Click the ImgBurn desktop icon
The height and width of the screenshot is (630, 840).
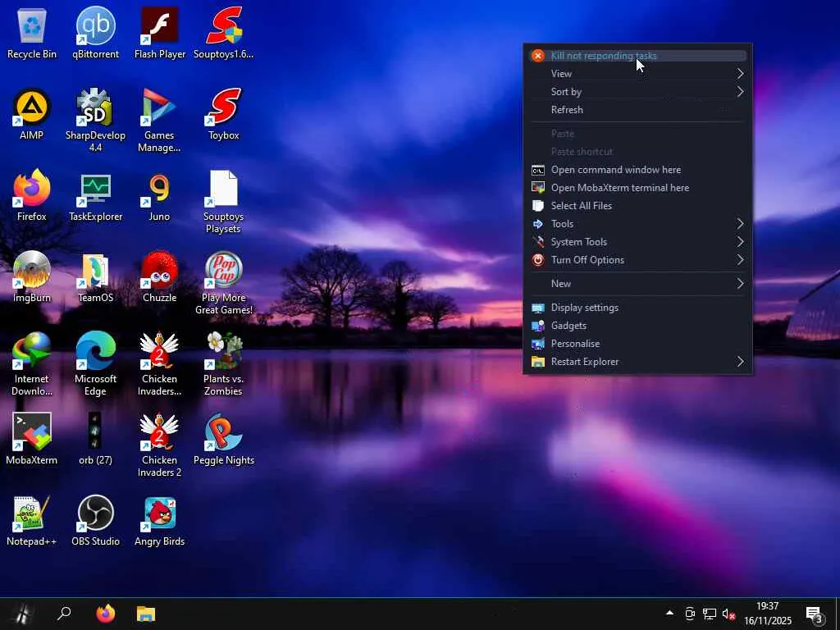point(31,271)
